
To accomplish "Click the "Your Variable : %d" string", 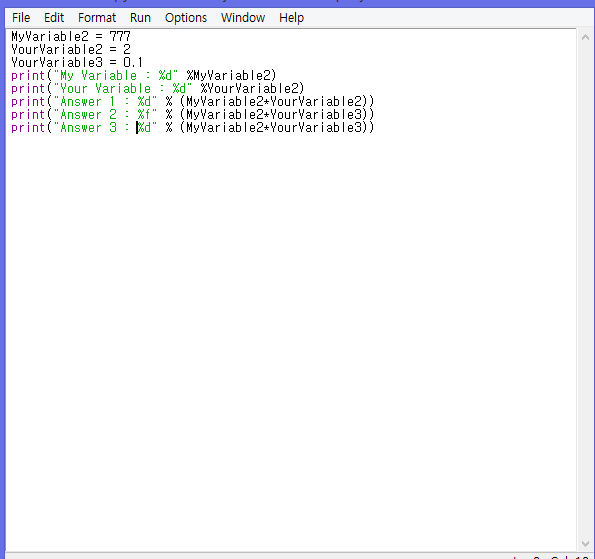I will tap(123, 88).
